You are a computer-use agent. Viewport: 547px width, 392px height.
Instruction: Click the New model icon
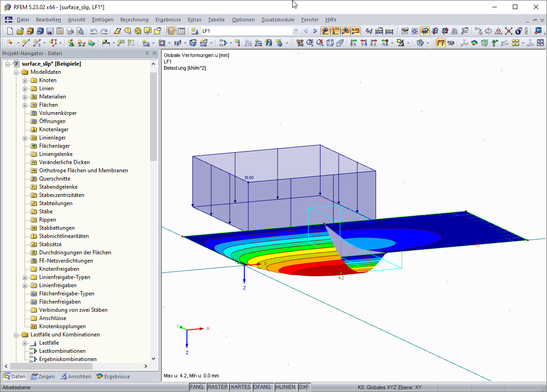pyautogui.click(x=10, y=31)
